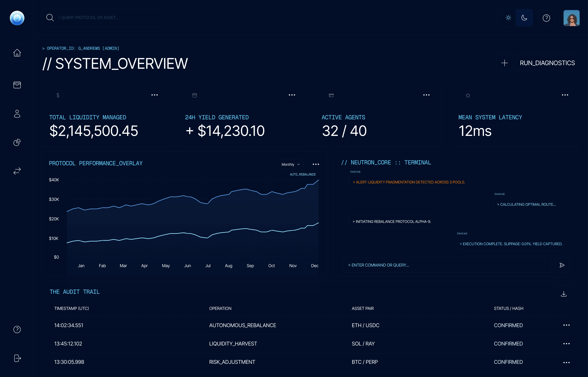Switch to light mode sun toggle

coord(508,18)
